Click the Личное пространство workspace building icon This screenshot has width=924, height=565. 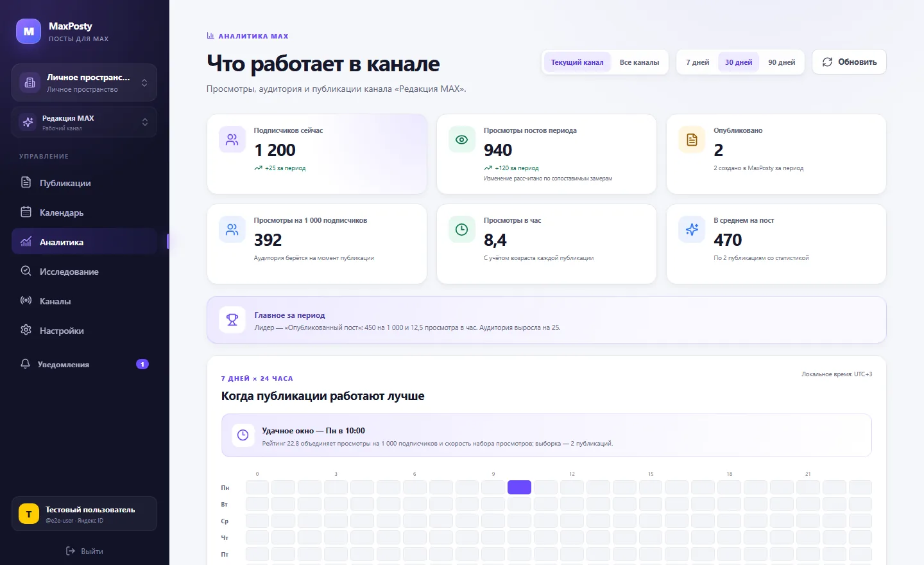[x=30, y=83]
